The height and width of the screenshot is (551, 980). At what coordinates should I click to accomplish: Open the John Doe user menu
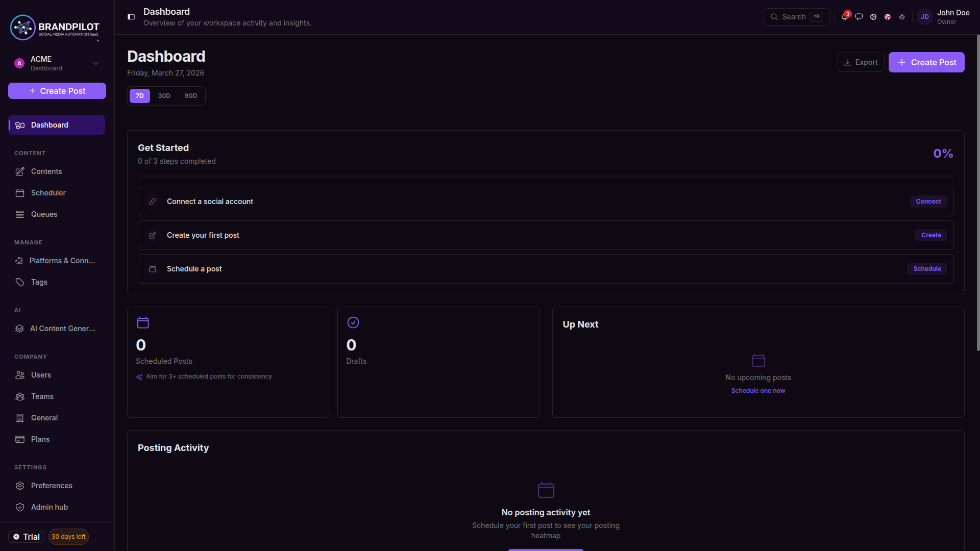click(x=944, y=17)
